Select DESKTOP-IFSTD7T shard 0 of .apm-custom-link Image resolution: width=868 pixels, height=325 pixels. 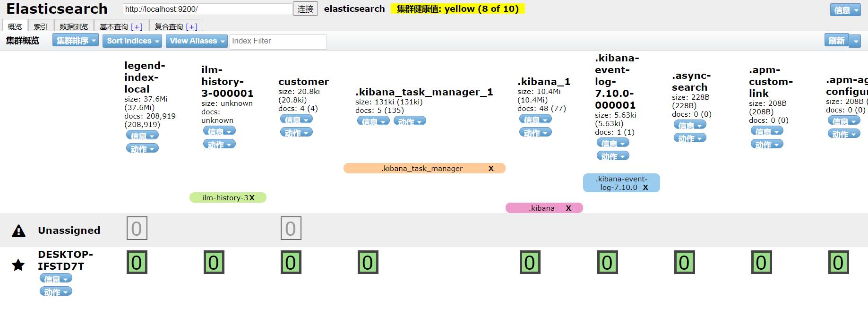pos(761,263)
